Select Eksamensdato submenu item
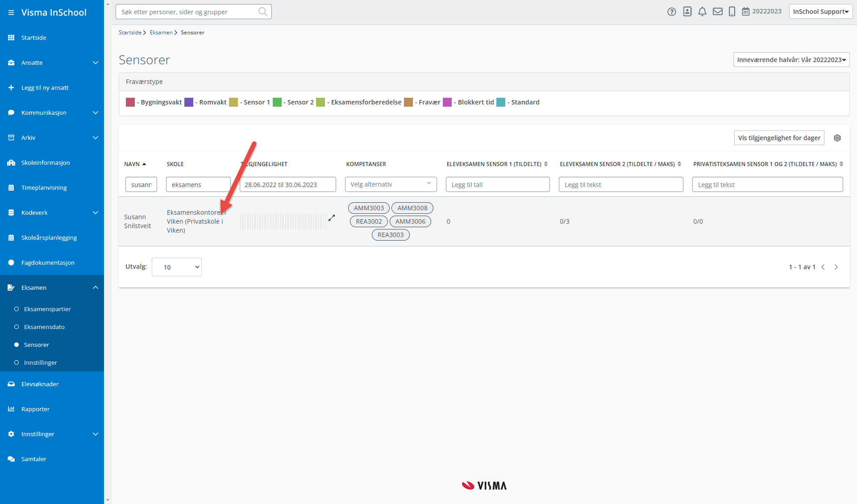Screen dimensions: 857x504 (x=44, y=327)
